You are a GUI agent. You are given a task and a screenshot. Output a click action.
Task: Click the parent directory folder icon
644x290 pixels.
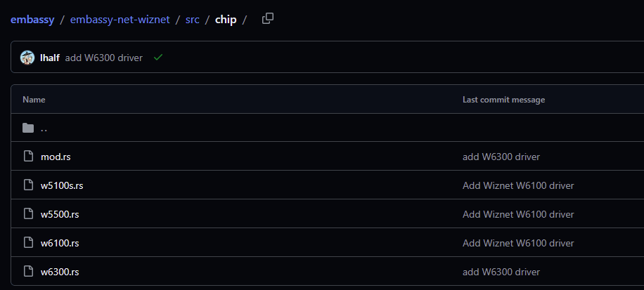(28, 128)
